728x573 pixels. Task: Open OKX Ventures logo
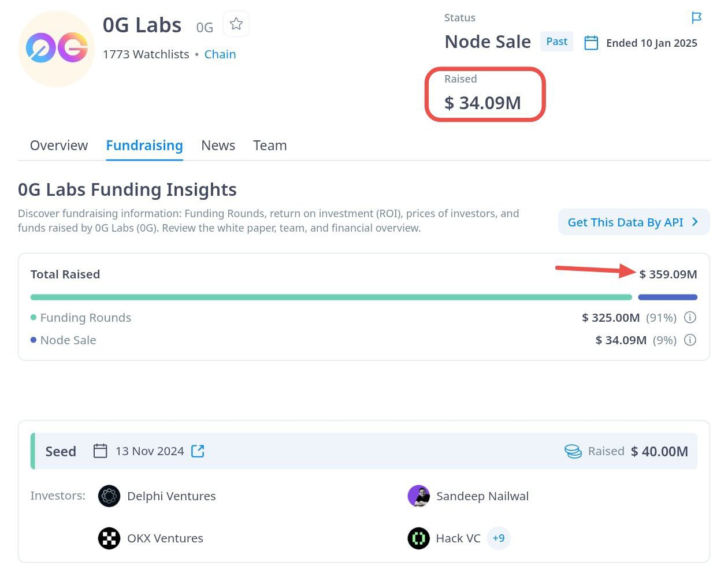[109, 538]
